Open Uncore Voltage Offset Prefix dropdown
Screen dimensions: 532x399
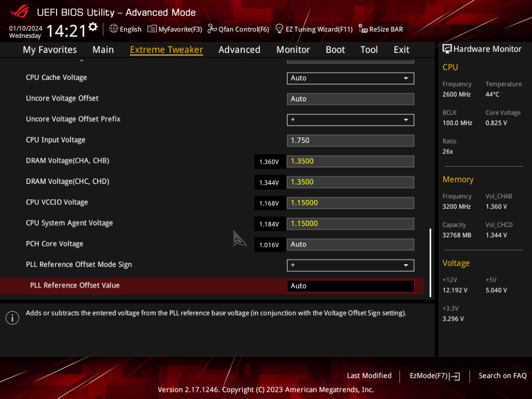(350, 120)
